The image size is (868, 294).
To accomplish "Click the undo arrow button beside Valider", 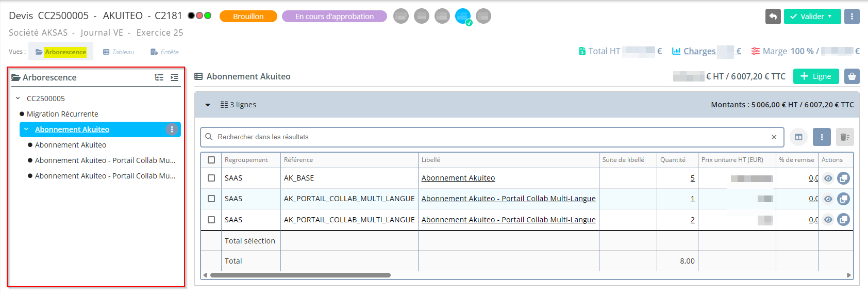I will [773, 17].
